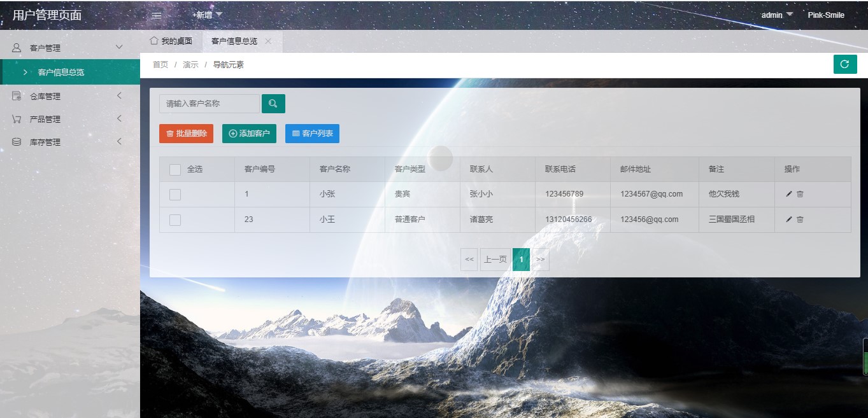Click the user icon beside 客户管理

click(17, 48)
